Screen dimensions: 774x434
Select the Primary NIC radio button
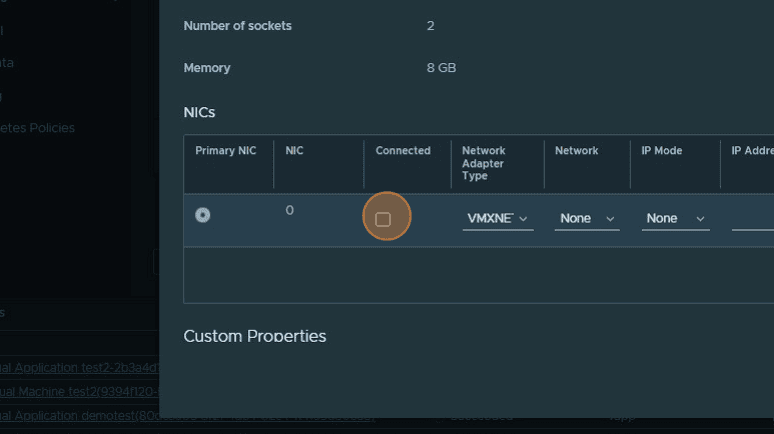point(202,215)
